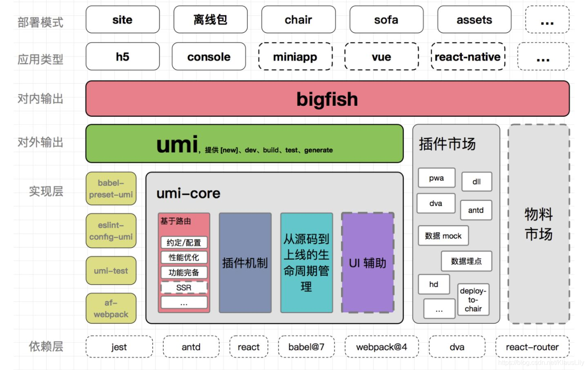Image resolution: width=588 pixels, height=370 pixels.
Task: Click the console application type box
Action: tap(209, 56)
